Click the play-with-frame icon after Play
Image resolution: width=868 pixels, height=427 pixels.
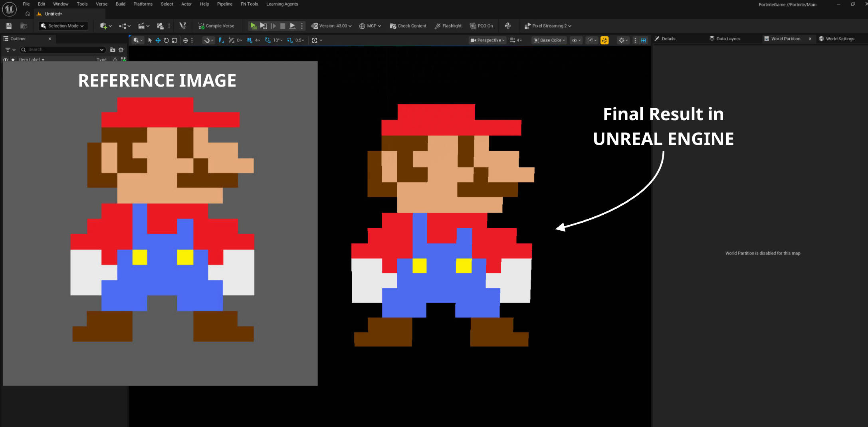pos(263,26)
